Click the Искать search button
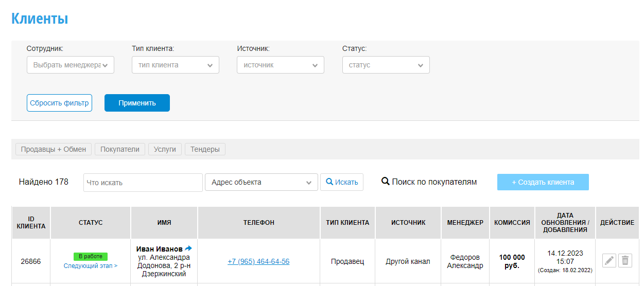 tap(342, 182)
